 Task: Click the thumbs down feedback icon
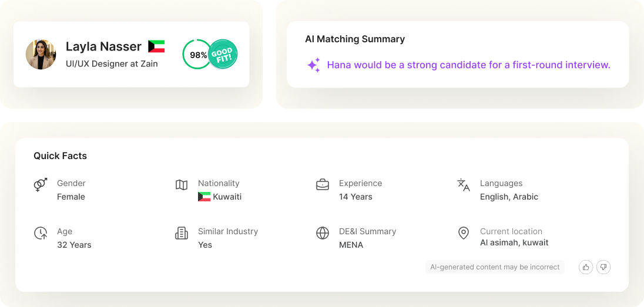pos(603,267)
